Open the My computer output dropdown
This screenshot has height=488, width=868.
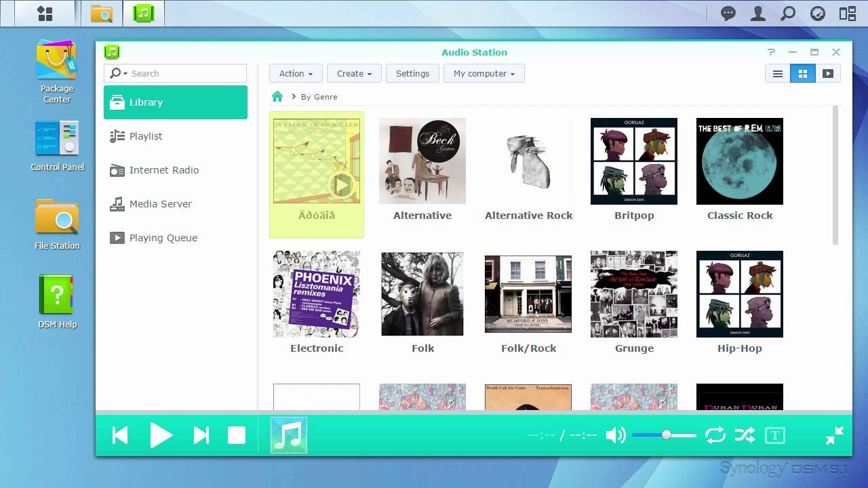(x=484, y=73)
